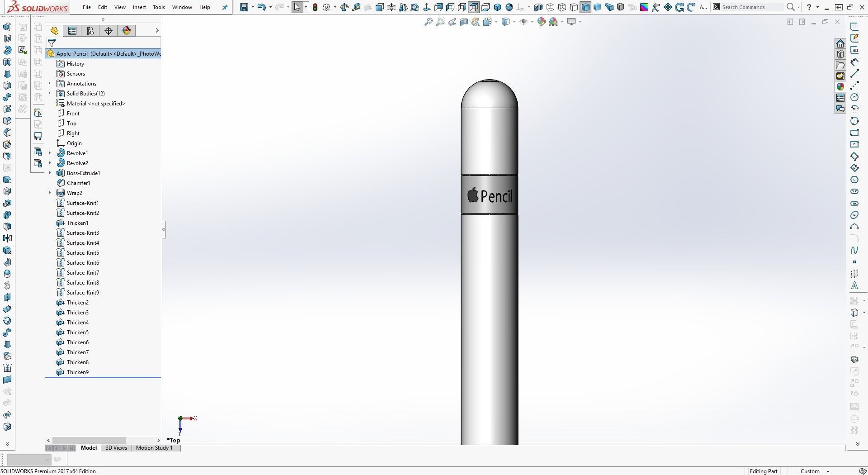Select the Ellipse sketch tool
Image resolution: width=868 pixels, height=475 pixels.
854,215
